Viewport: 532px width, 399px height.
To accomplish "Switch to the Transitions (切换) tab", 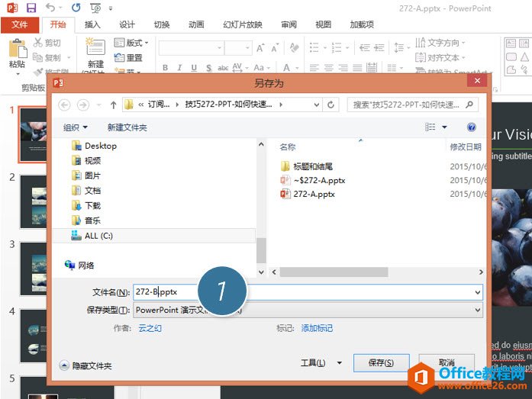I will pos(162,24).
